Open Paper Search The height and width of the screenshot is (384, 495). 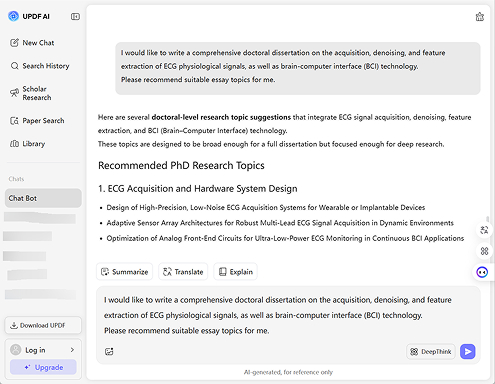coord(37,121)
